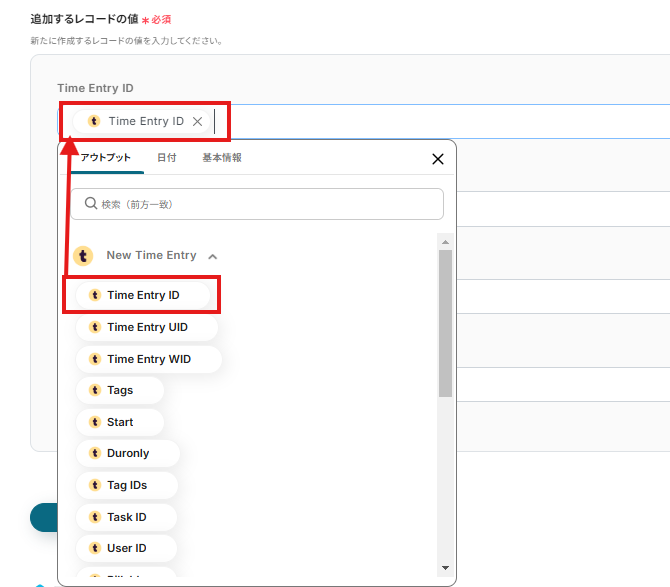Choose the Duronly output option
Screen dimensions: 670x587
[128, 453]
